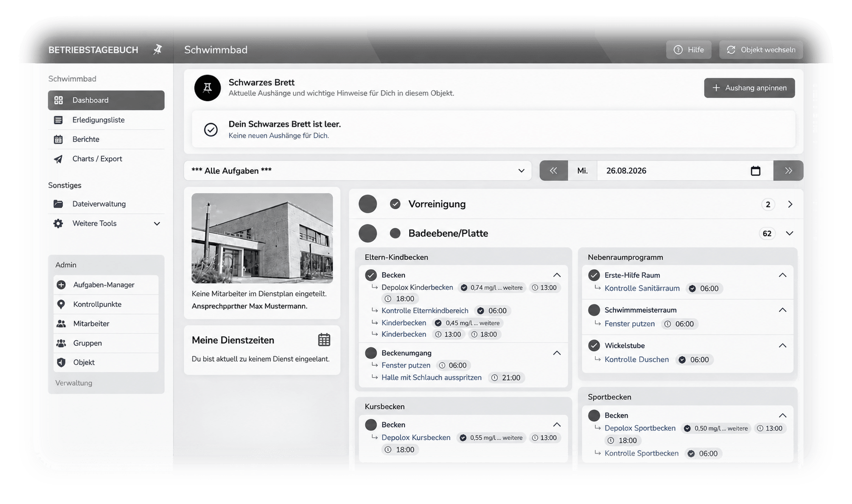852x504 pixels.
Task: Expand the Weitere Tools submenu chevron
Action: [157, 224]
